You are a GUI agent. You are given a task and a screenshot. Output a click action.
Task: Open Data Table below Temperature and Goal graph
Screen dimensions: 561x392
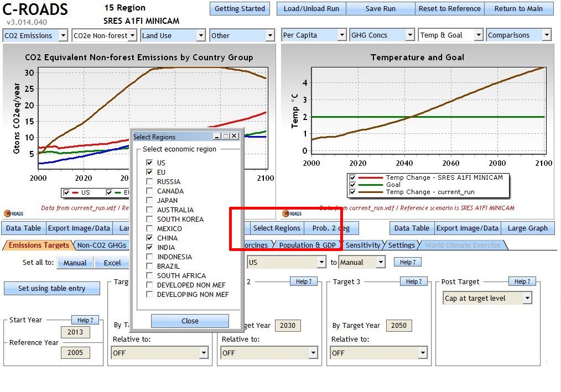412,228
